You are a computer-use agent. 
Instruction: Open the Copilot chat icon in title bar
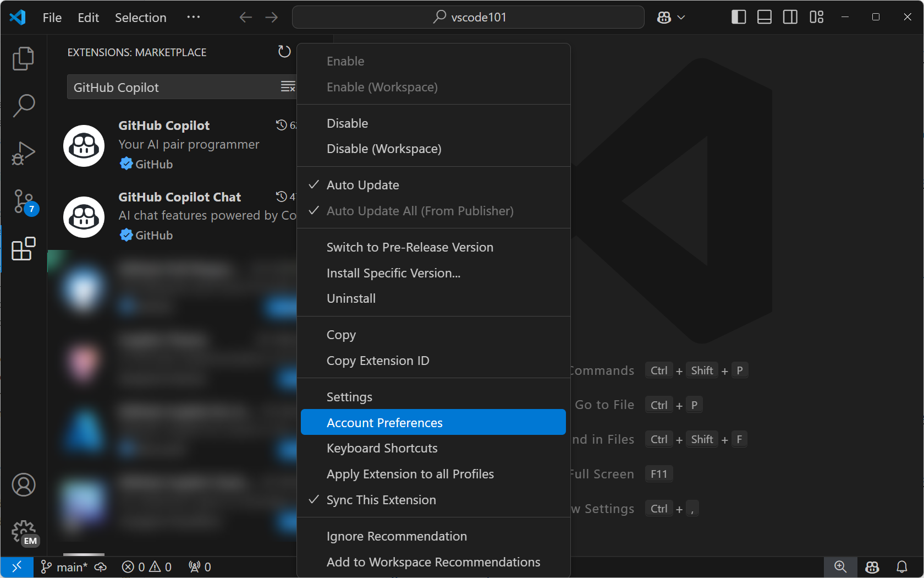click(x=664, y=18)
